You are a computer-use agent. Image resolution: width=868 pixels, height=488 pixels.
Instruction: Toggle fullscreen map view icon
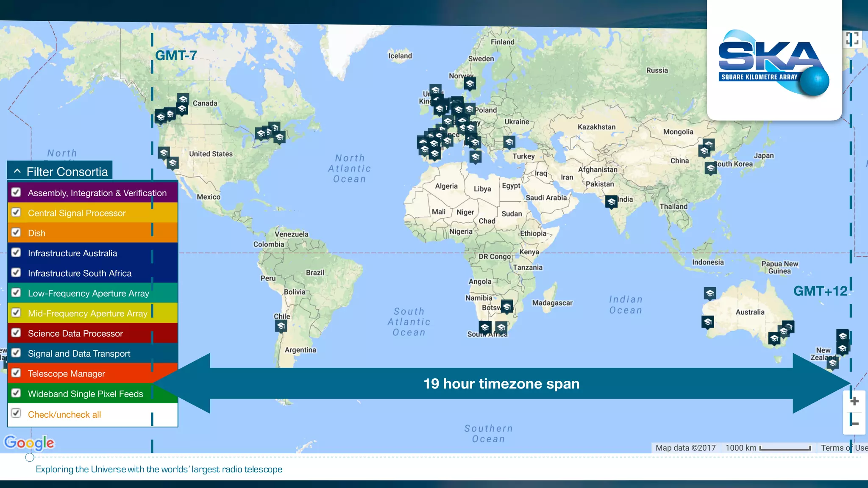pyautogui.click(x=852, y=39)
